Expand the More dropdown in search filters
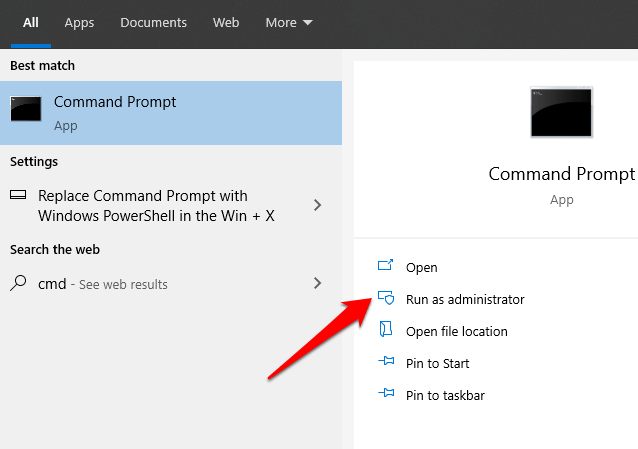Viewport: 638px width, 449px height. pos(289,22)
